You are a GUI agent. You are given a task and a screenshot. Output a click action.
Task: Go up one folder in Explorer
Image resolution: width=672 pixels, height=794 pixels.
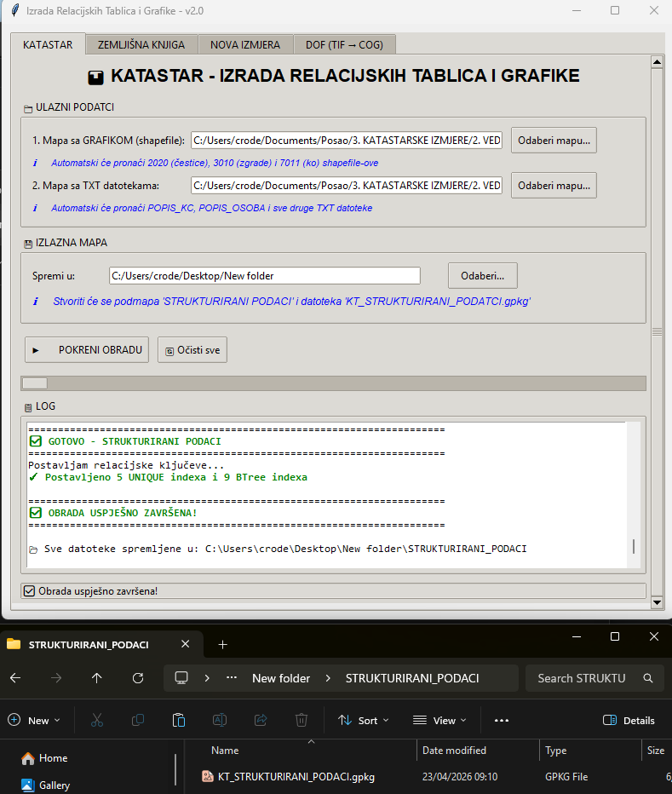click(x=97, y=678)
